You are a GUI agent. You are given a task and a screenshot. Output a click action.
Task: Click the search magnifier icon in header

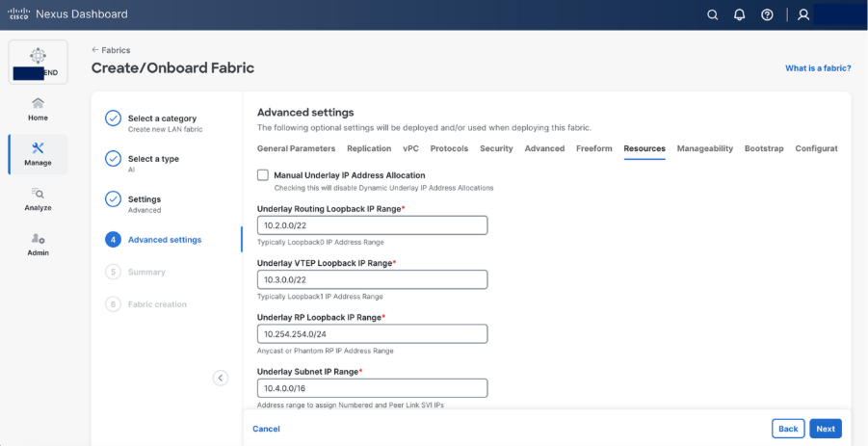713,14
